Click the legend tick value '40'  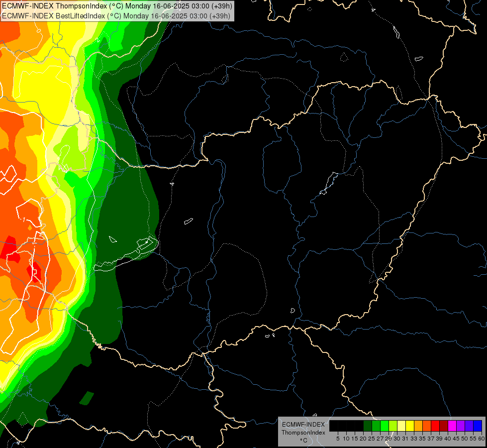[x=448, y=439]
